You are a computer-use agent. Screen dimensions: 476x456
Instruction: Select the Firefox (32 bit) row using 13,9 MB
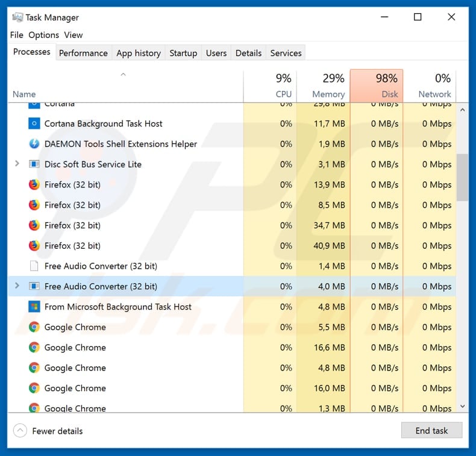point(232,184)
